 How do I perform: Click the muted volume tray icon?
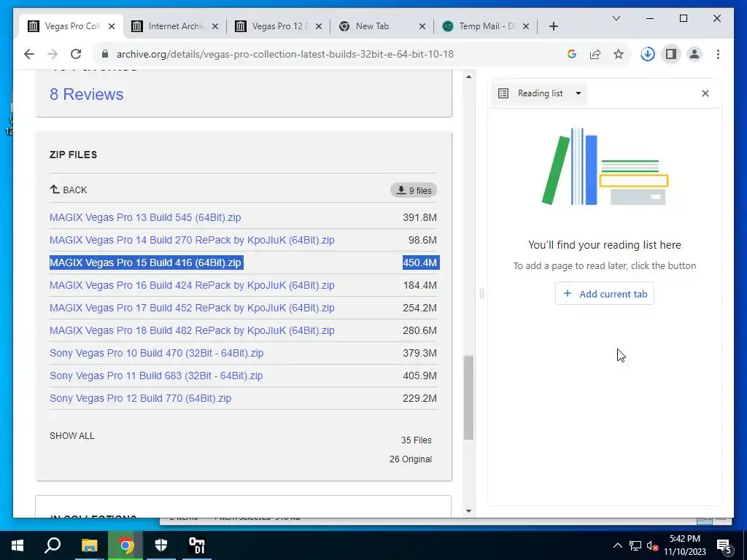652,545
